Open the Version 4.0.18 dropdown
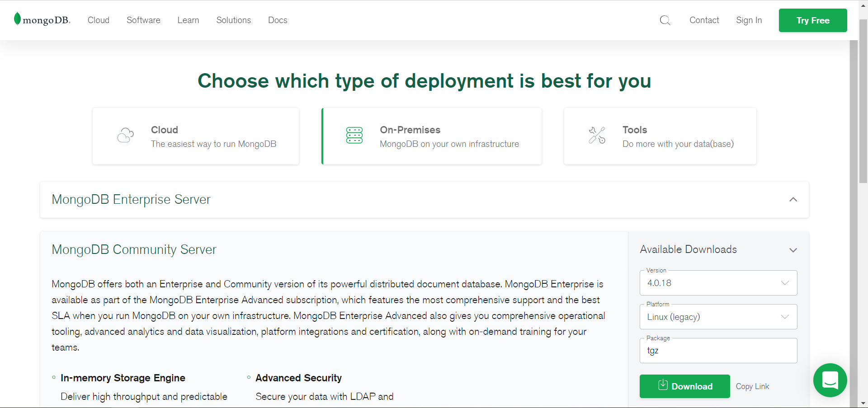Screen dimensions: 868x408 (x=718, y=283)
